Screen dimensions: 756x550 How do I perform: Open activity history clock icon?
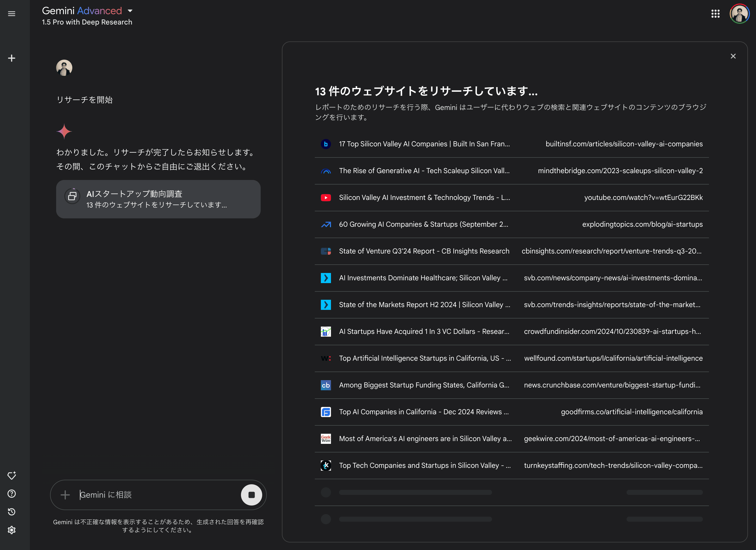tap(12, 512)
